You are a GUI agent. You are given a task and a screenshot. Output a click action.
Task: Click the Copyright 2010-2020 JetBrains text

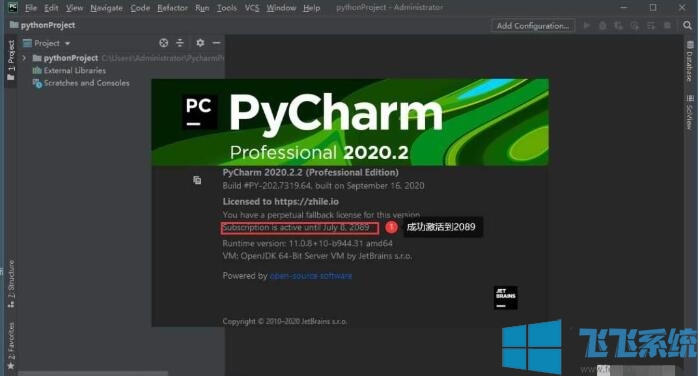285,322
